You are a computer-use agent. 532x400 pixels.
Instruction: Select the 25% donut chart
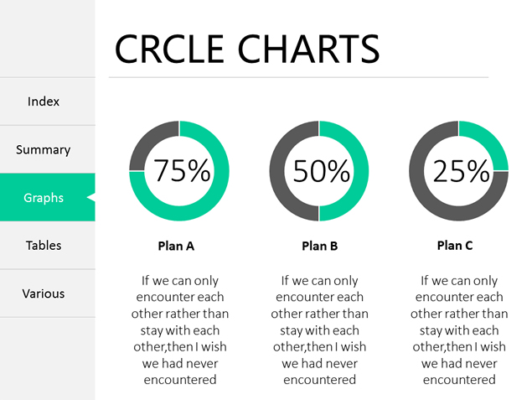pyautogui.click(x=459, y=171)
